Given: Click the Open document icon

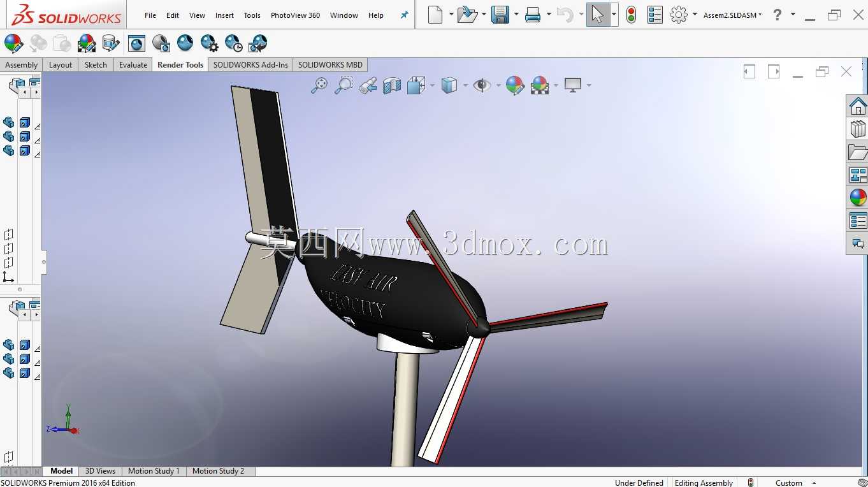Looking at the screenshot, I should [467, 15].
